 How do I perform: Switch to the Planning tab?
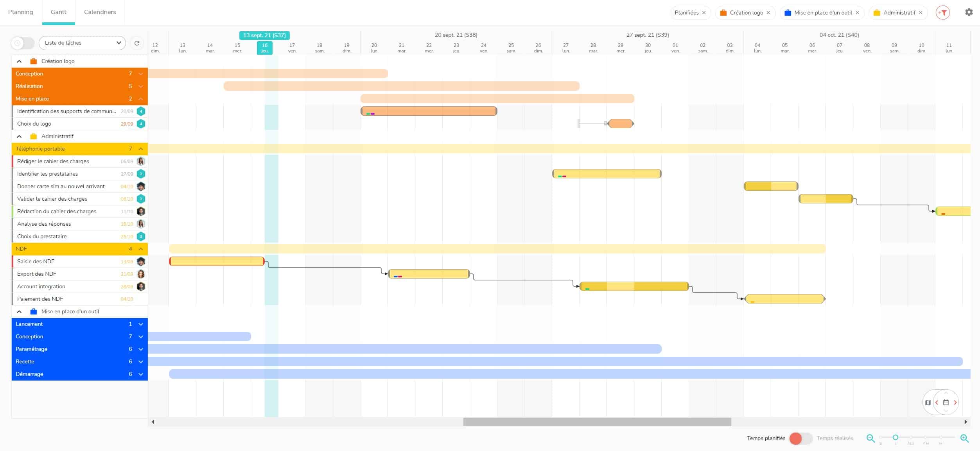point(21,12)
